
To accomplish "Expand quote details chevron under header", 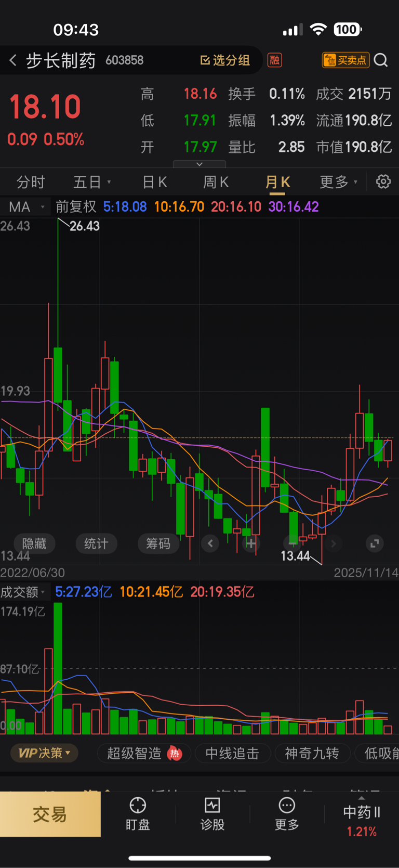I will tap(199, 164).
